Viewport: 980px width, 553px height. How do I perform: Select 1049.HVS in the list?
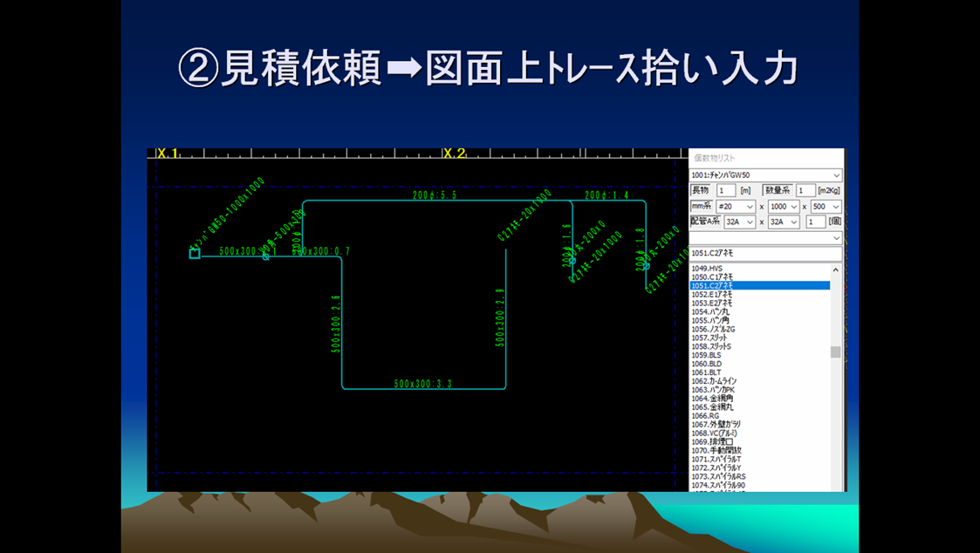[x=760, y=268]
